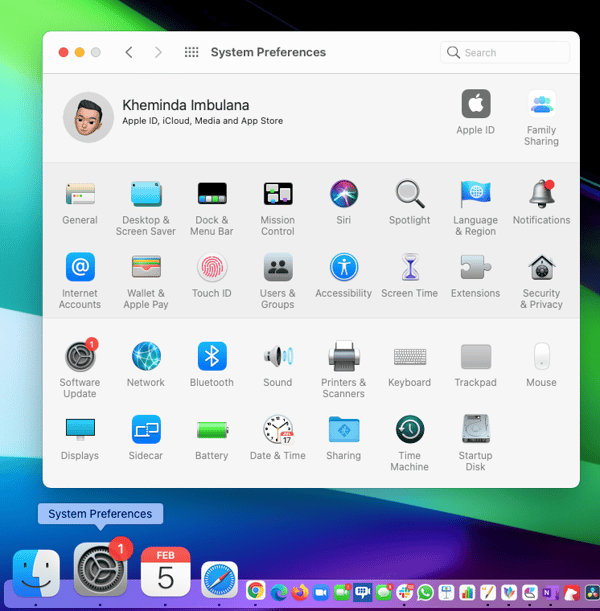Viewport: 600px width, 611px height.
Task: Open Security & Privacy pane
Action: tap(541, 281)
